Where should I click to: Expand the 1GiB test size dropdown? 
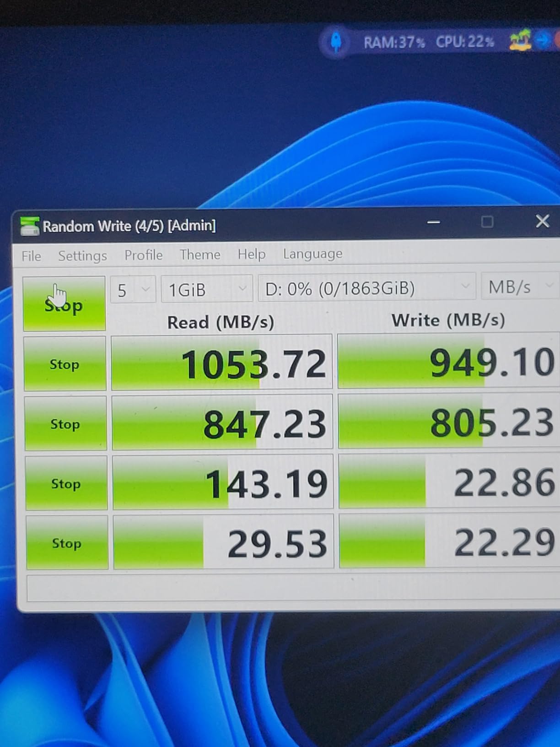pos(206,289)
